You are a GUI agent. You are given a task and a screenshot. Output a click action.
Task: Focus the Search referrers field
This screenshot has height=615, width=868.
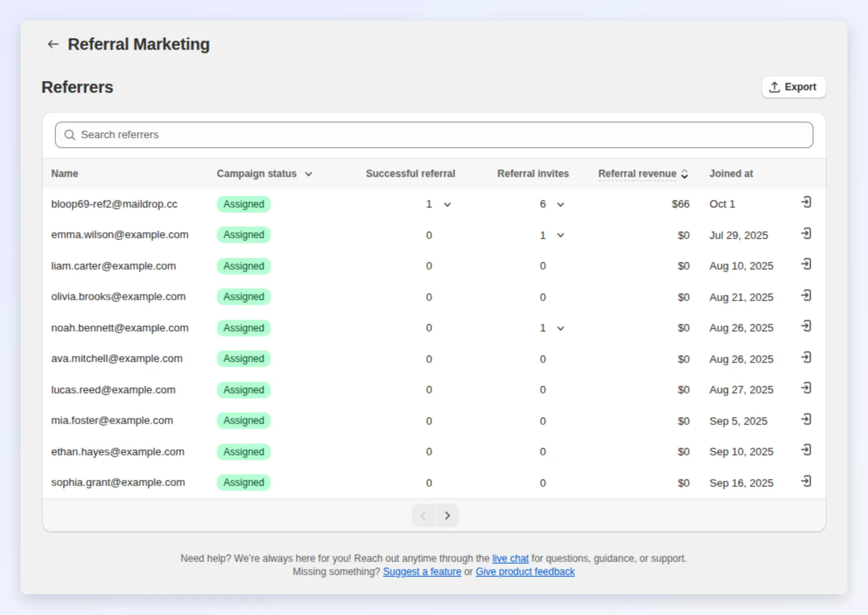[434, 135]
